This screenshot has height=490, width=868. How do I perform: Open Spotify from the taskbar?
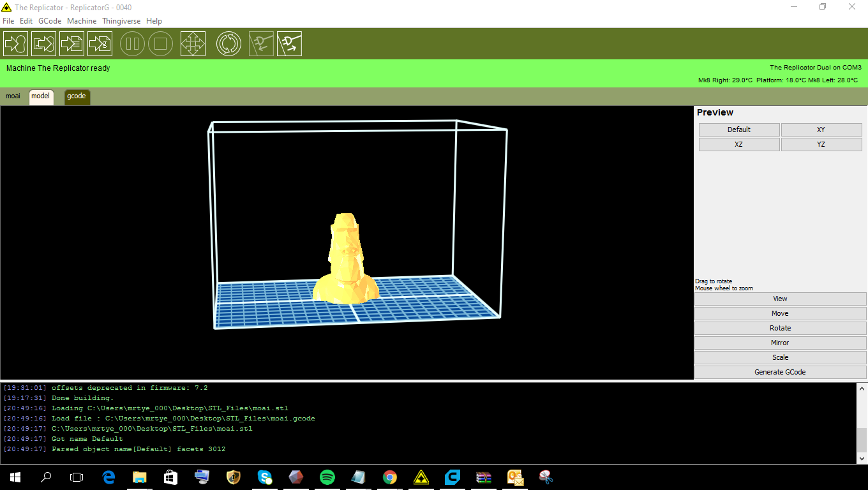(x=327, y=477)
